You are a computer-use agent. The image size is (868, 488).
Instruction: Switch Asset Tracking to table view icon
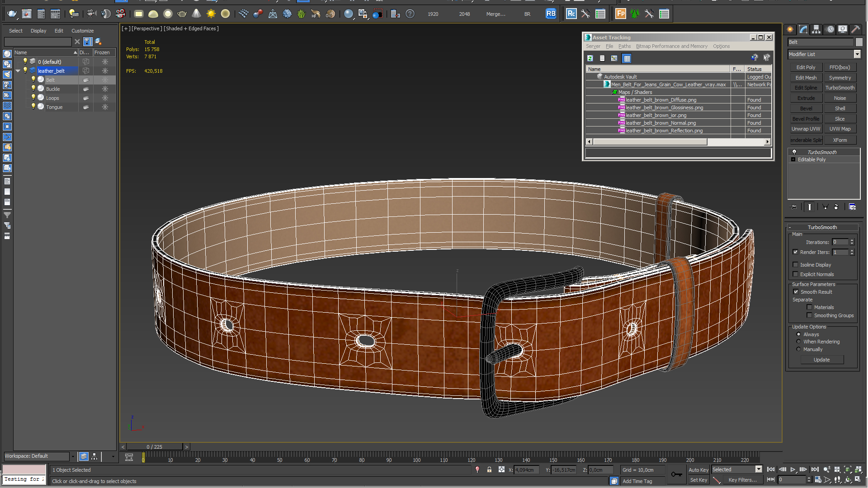tap(627, 58)
